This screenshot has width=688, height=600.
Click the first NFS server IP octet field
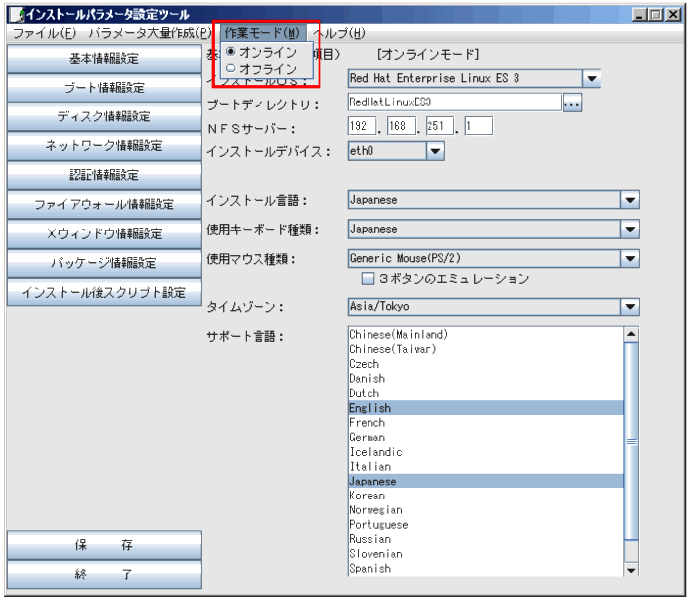(x=361, y=127)
